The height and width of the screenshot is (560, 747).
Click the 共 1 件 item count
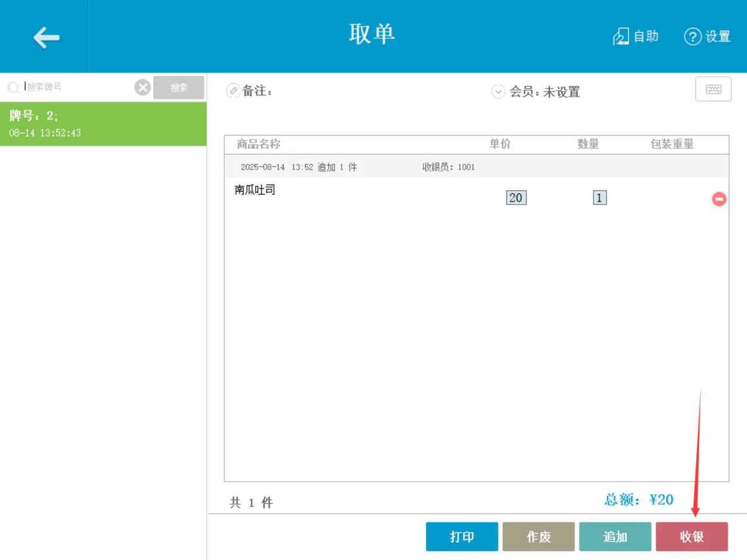pyautogui.click(x=251, y=502)
